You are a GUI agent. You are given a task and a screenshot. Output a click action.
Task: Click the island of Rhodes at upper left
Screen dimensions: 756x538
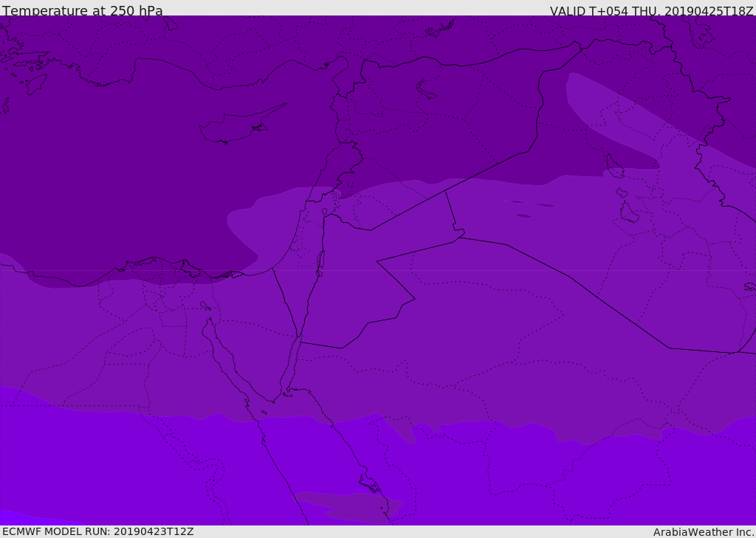pyautogui.click(x=35, y=84)
